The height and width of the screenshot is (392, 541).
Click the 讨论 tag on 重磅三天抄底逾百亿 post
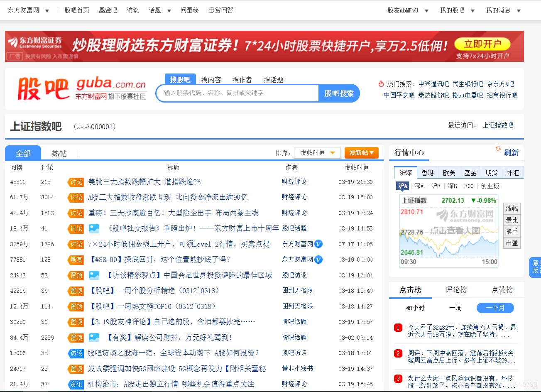pyautogui.click(x=76, y=213)
